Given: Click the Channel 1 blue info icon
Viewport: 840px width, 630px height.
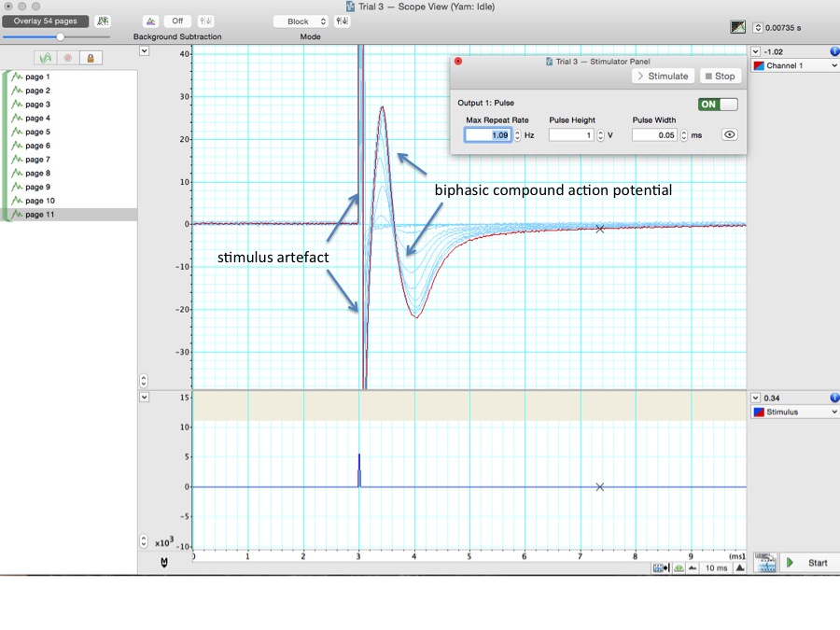Looking at the screenshot, I should (x=834, y=51).
